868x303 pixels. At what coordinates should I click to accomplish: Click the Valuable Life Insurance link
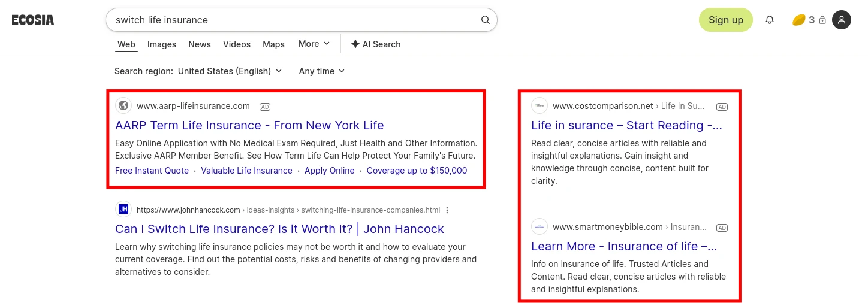(x=246, y=171)
